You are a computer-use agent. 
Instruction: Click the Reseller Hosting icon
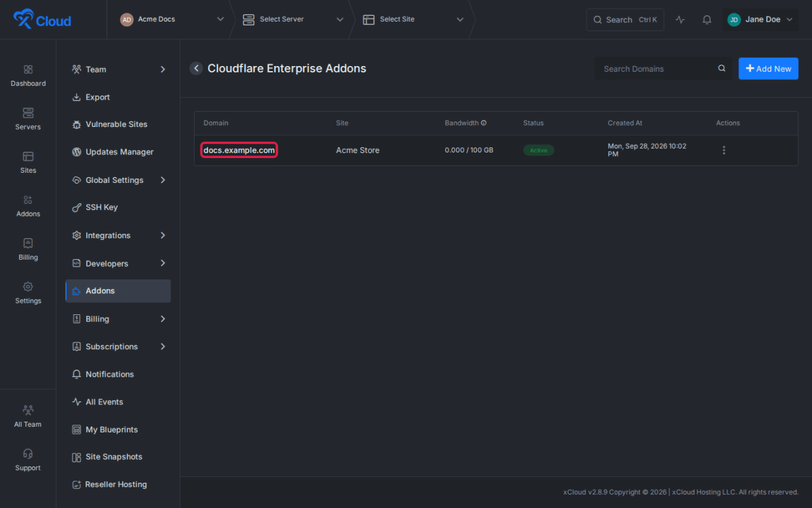click(77, 485)
